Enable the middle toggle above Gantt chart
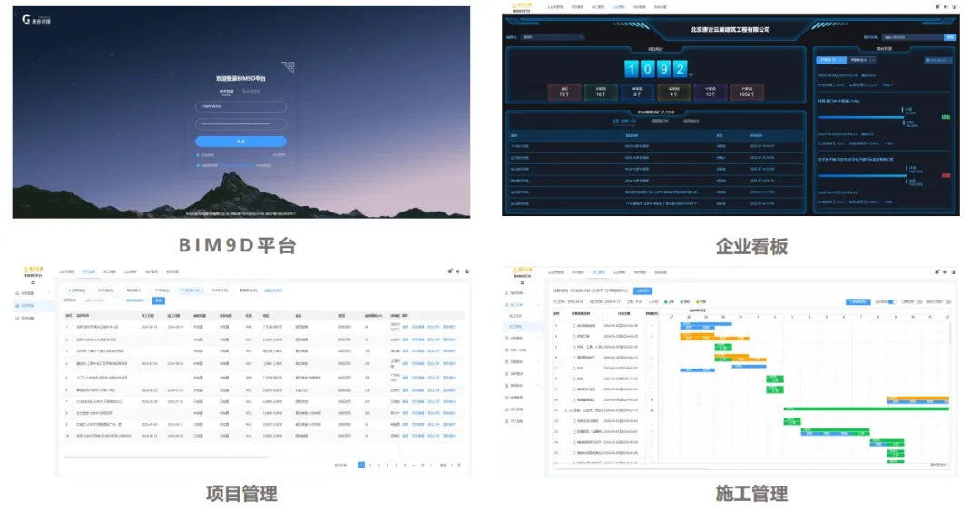This screenshot has width=980, height=512. 918,302
